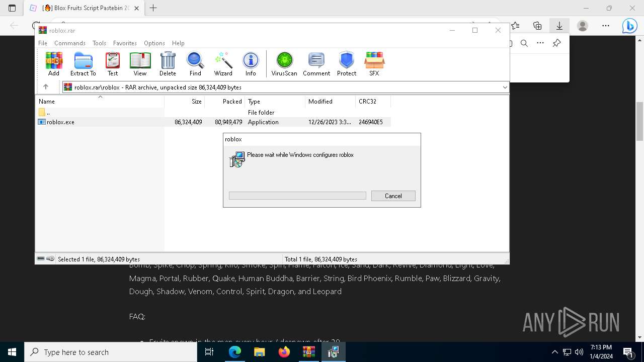Open Edge Settings and more ellipsis
The height and width of the screenshot is (362, 644).
click(606, 26)
